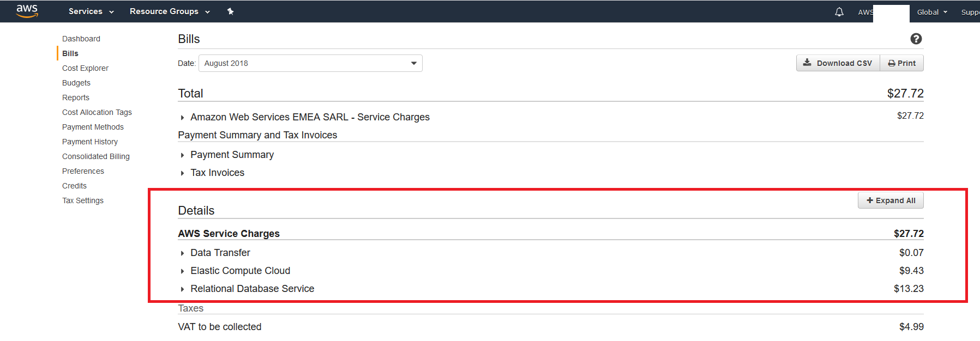Screen dimensions: 980x341
Task: Open the Date dropdown showing August 2018
Action: coord(310,63)
